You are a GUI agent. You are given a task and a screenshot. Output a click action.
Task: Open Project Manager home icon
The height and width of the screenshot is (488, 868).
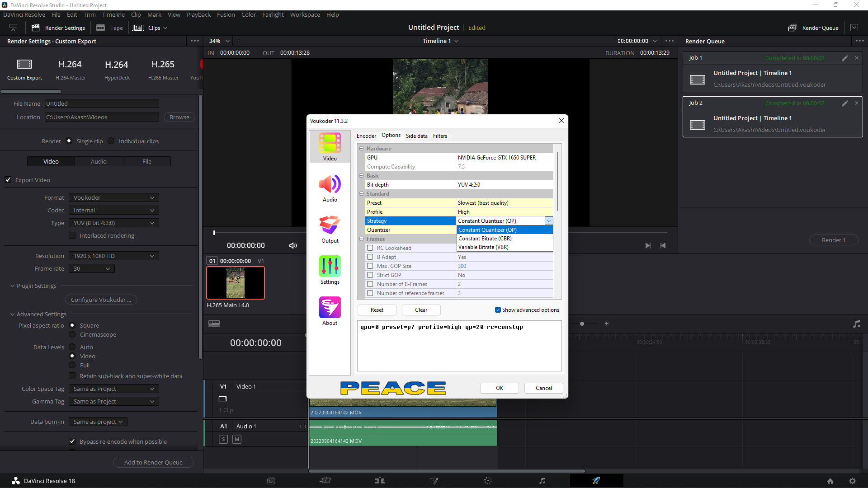click(830, 481)
